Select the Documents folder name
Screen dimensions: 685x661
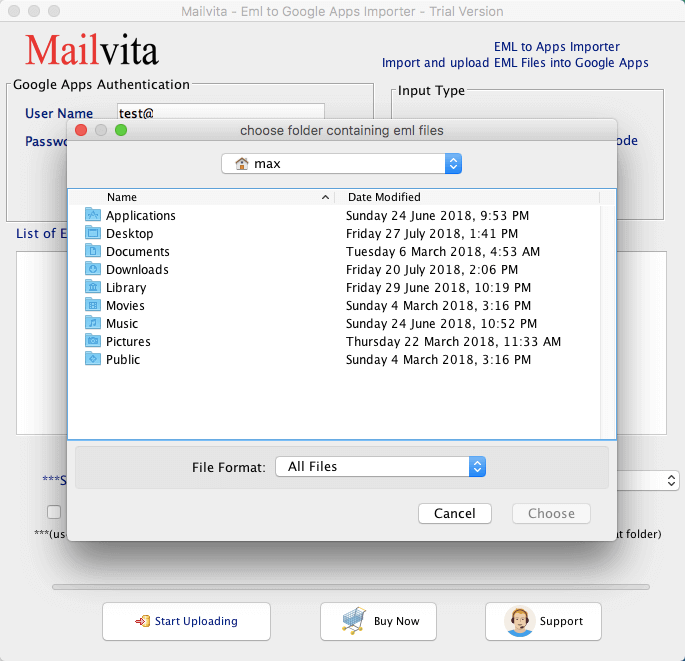[x=138, y=252]
